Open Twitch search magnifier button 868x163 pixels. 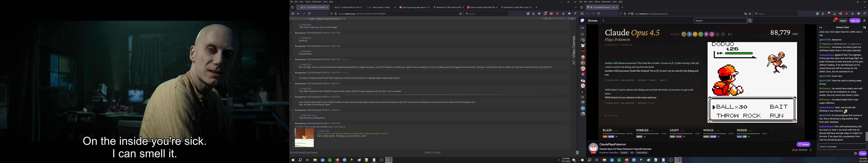click(x=750, y=21)
